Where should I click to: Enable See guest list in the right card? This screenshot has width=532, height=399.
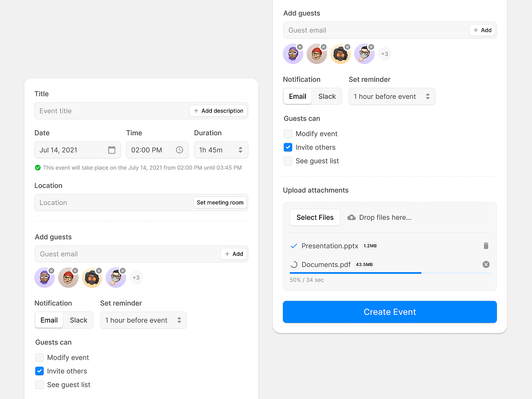coord(288,161)
